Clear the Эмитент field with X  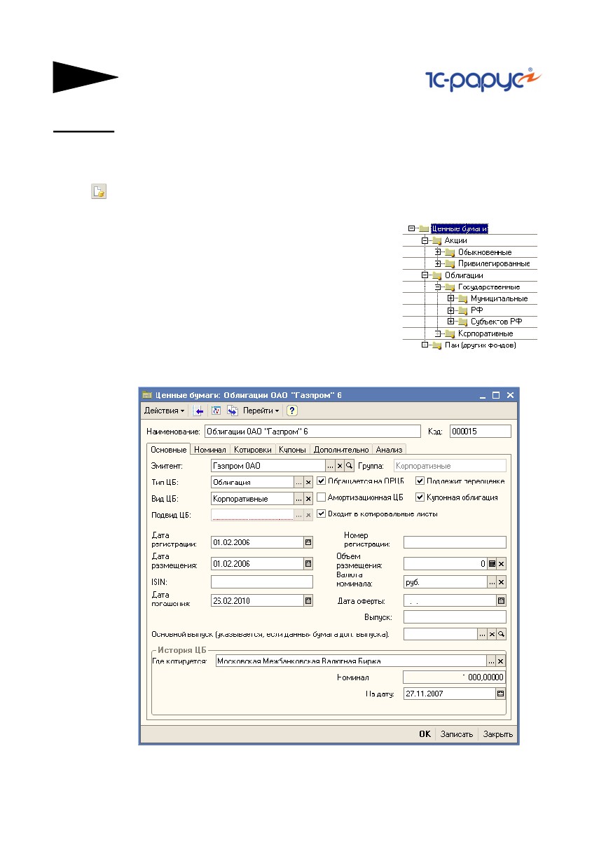340,465
